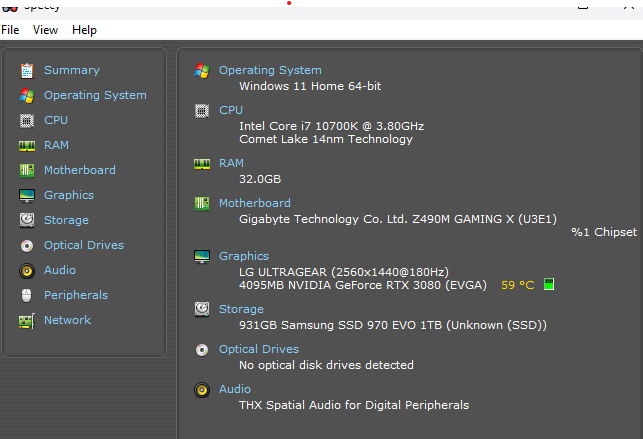
Task: Click the Peripherals mouse icon in sidebar
Action: tap(27, 296)
